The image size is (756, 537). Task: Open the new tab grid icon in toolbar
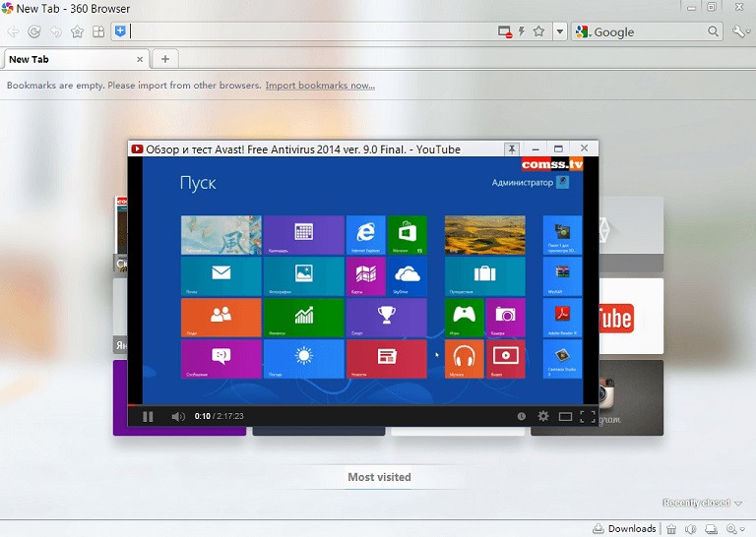[x=98, y=31]
